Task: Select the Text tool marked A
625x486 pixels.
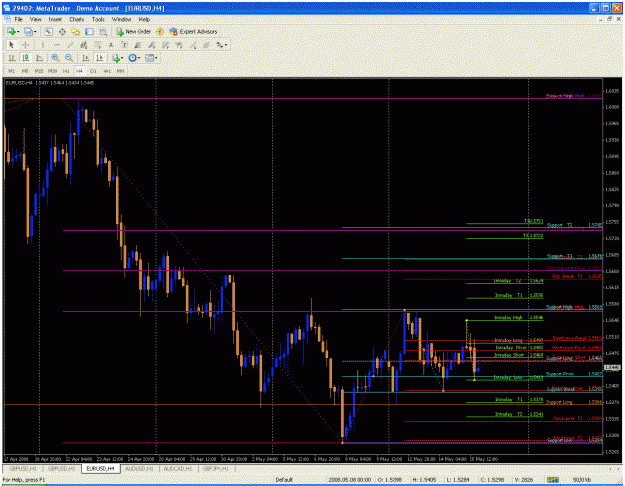Action: pos(111,45)
